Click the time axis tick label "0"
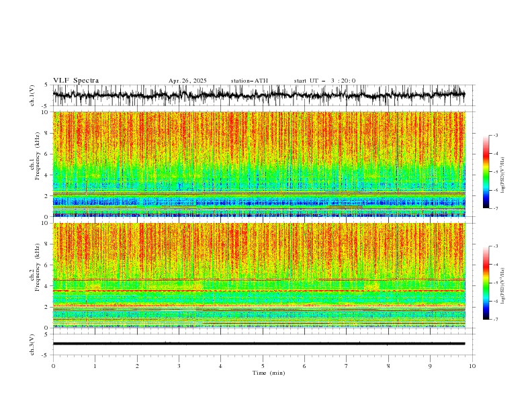The width and height of the screenshot is (532, 411). pos(53,366)
